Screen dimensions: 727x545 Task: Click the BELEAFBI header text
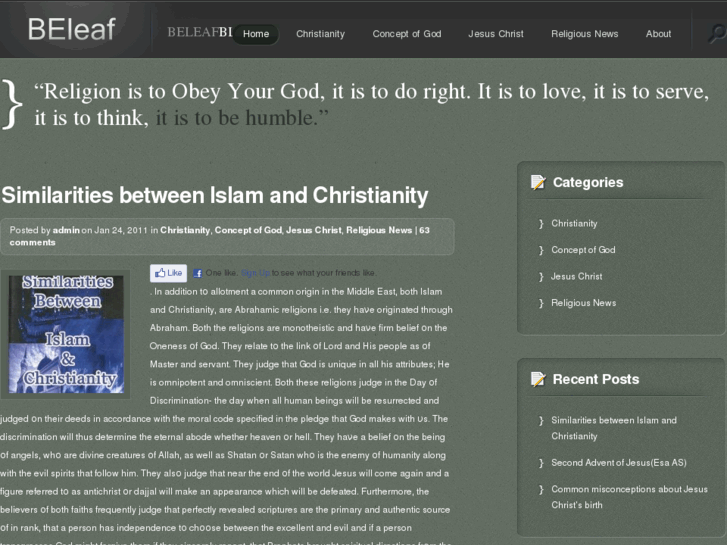199,32
